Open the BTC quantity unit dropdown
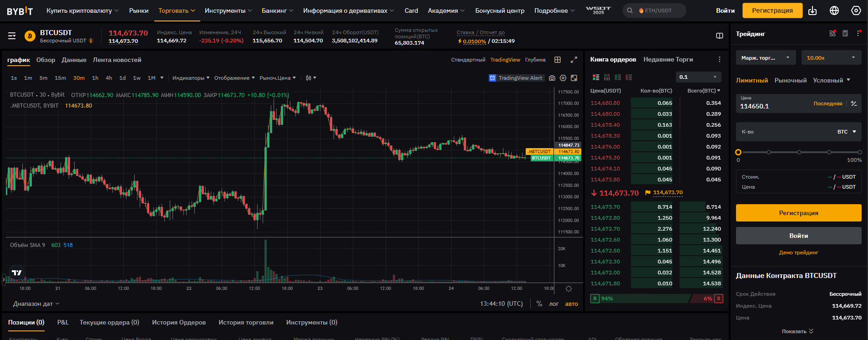868x340 pixels. [x=847, y=132]
